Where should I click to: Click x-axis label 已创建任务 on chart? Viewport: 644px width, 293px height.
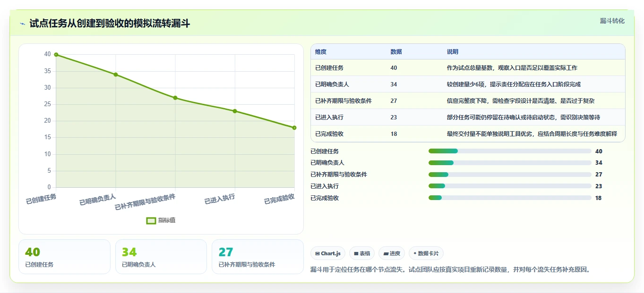point(41,199)
